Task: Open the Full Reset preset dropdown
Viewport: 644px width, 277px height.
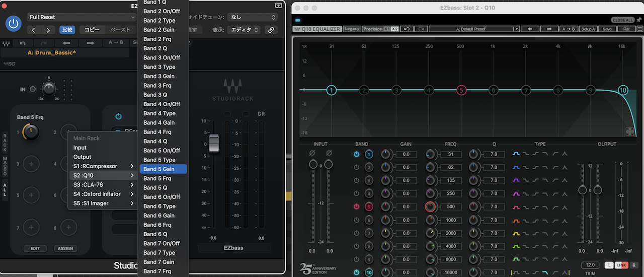Action: point(82,17)
